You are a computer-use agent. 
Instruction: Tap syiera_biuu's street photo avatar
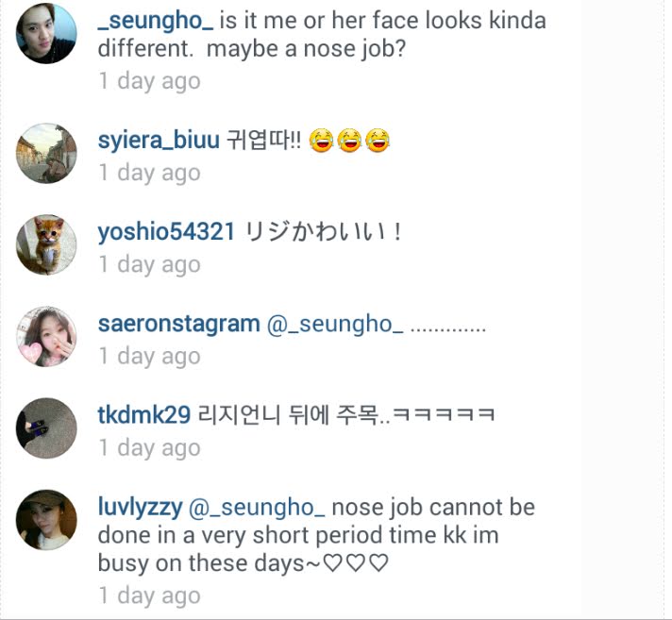pos(46,154)
